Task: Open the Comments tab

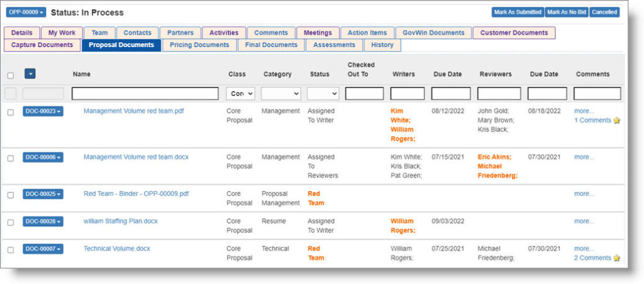Action: click(x=271, y=33)
